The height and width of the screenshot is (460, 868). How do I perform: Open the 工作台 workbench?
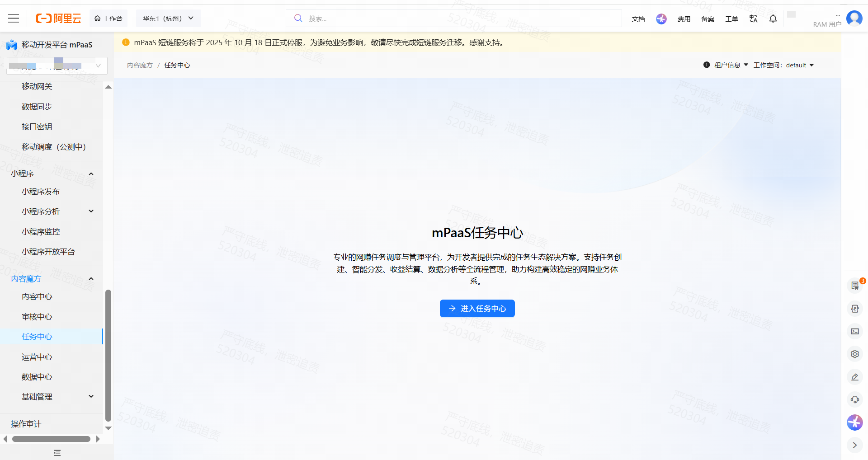(x=108, y=19)
